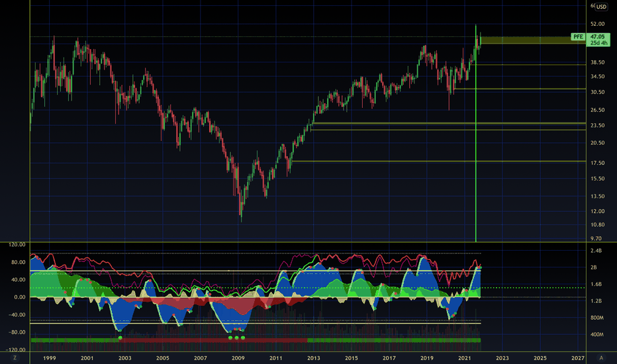617x364 pixels.
Task: Click the 26.50 price scale label
Action: click(597, 110)
